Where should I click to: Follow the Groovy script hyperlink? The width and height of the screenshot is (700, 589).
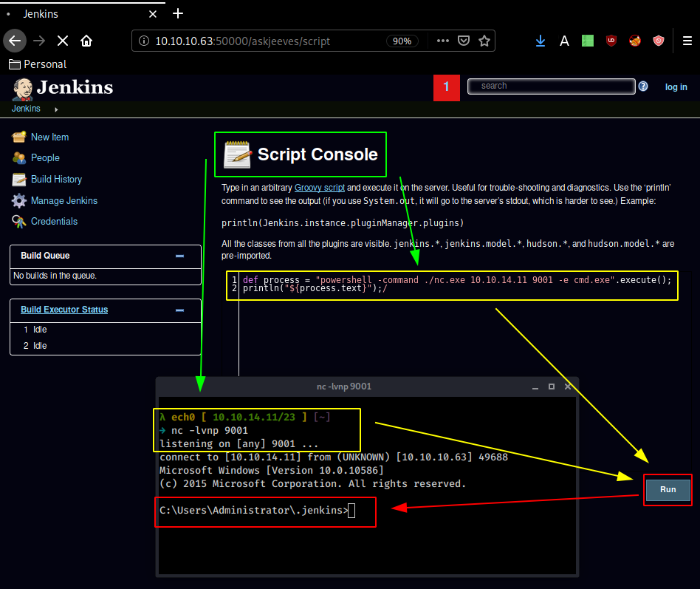pyautogui.click(x=320, y=188)
